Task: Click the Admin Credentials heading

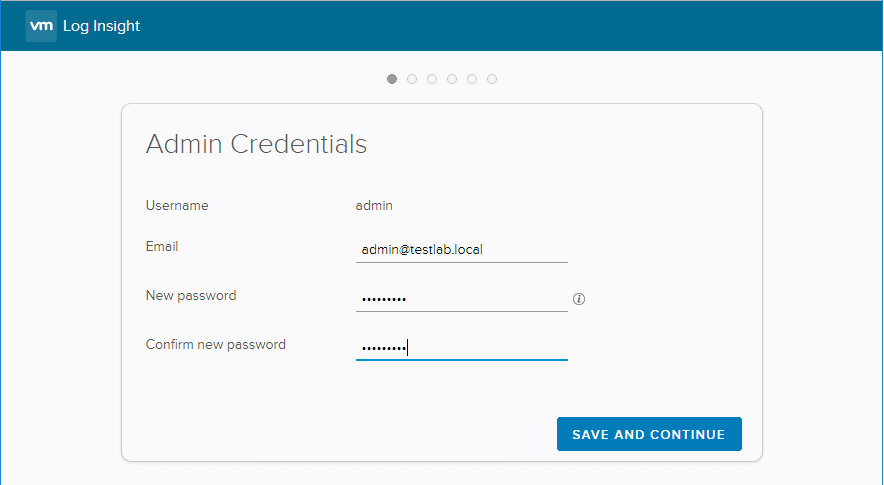Action: [x=256, y=144]
